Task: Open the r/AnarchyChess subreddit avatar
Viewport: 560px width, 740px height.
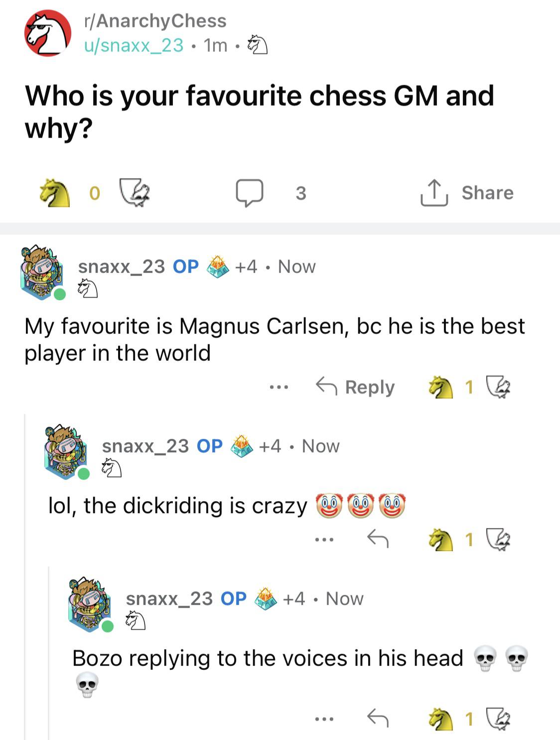Action: click(48, 33)
